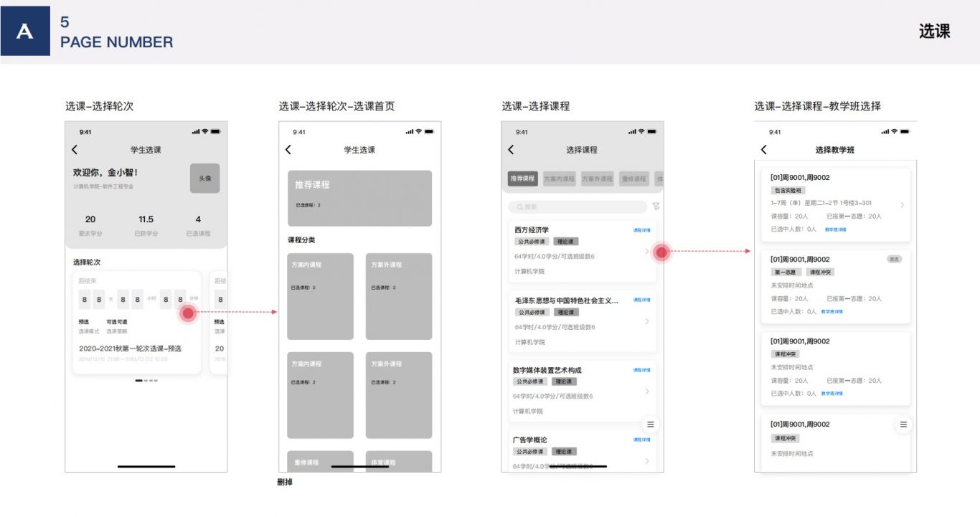The width and height of the screenshot is (980, 517).
Task: Click Wi-Fi icon in 选择教学班 status bar
Action: [x=894, y=132]
